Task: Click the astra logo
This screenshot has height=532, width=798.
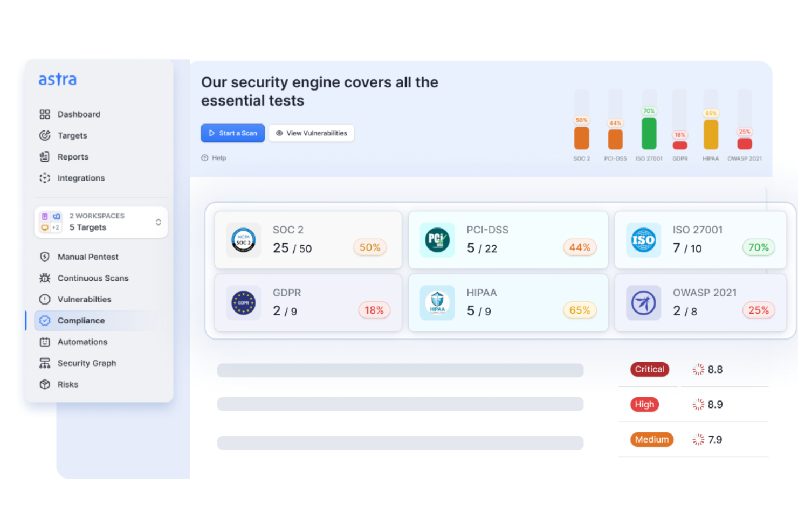Action: [x=58, y=80]
